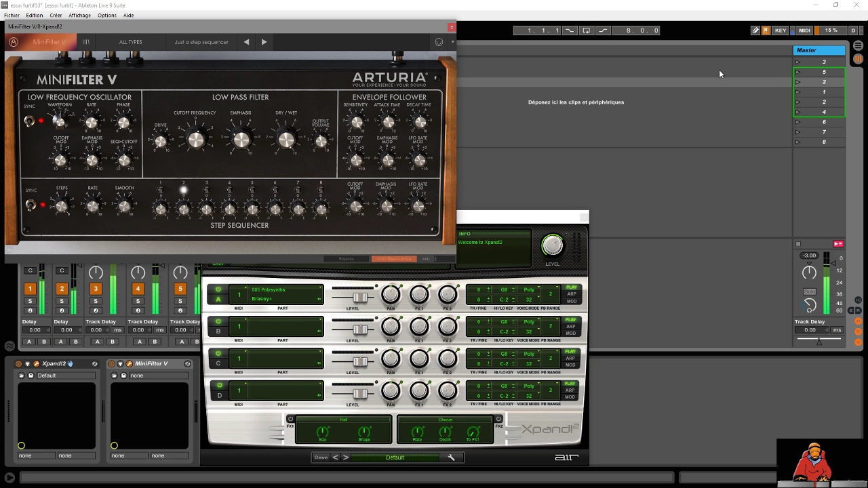Toggle Xpand!2 part C power
The width and height of the screenshot is (868, 488).
(x=218, y=354)
